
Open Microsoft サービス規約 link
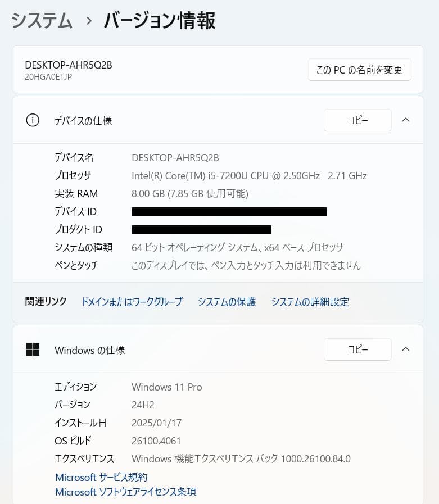[x=101, y=478]
